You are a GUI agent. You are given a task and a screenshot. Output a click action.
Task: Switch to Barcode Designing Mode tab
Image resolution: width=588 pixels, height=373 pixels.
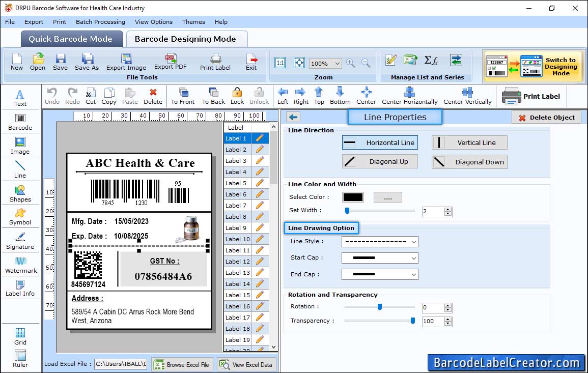click(x=186, y=39)
